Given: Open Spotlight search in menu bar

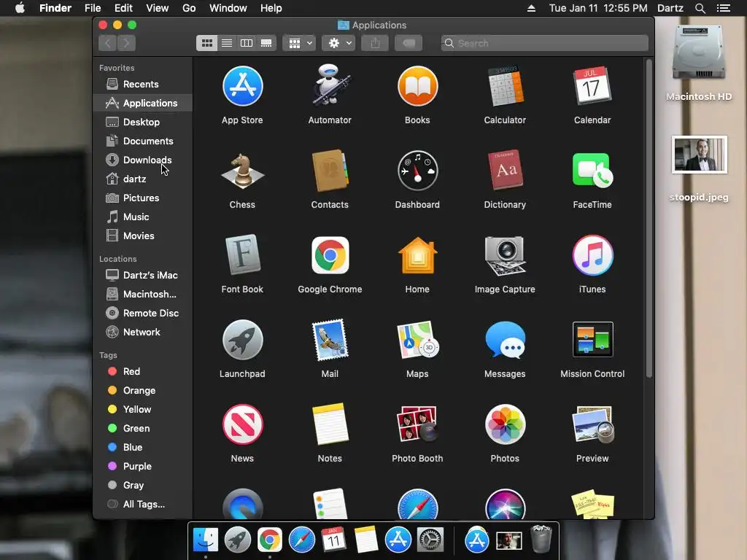Looking at the screenshot, I should point(700,8).
